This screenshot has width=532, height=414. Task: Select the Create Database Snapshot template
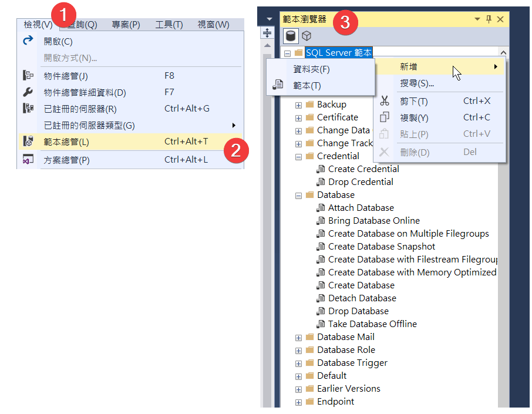382,247
